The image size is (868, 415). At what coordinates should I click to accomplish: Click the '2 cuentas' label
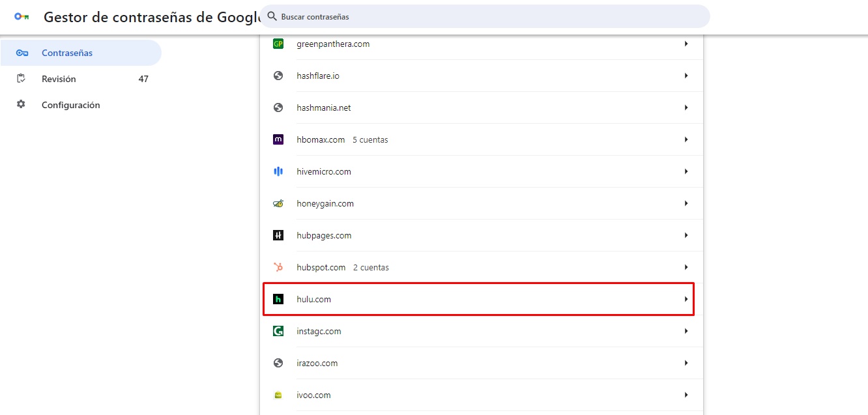tap(371, 267)
